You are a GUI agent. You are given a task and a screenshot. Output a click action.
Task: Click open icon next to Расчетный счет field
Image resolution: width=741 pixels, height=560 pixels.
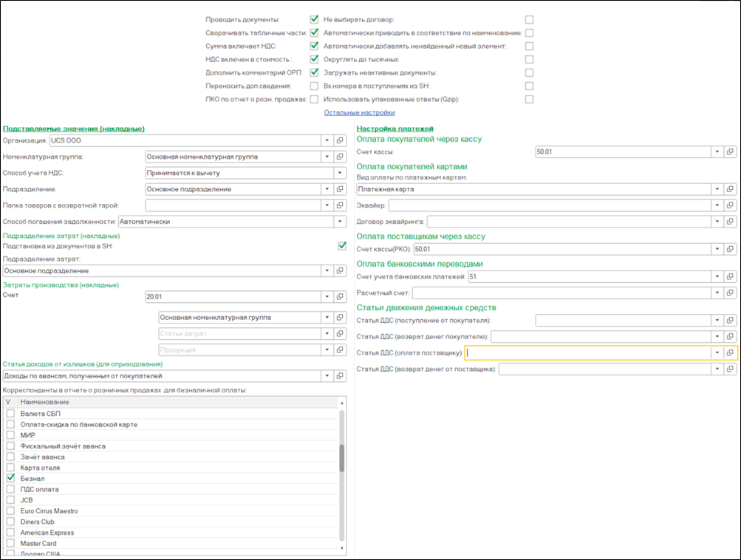[x=730, y=293]
